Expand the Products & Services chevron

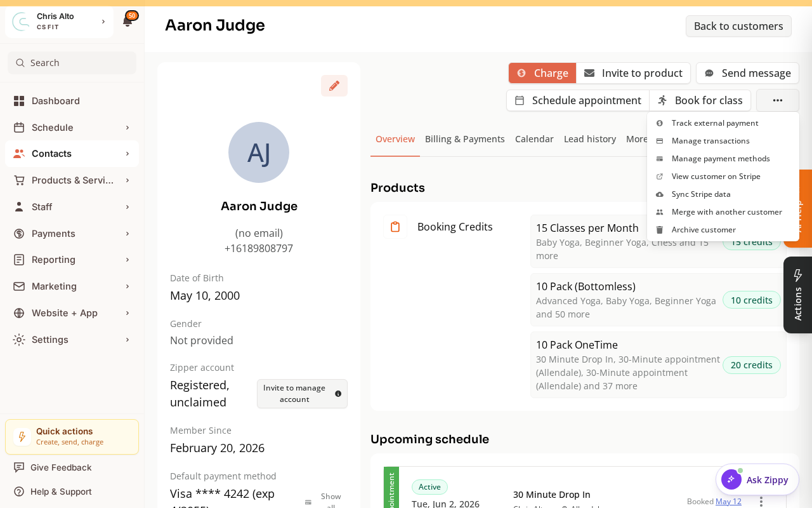(x=128, y=180)
